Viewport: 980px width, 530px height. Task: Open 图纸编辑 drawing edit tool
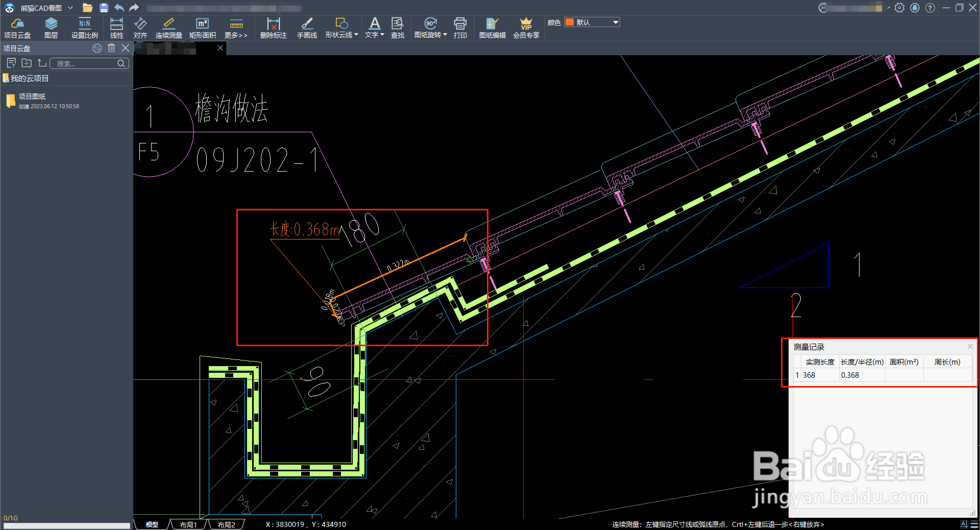coord(493,28)
